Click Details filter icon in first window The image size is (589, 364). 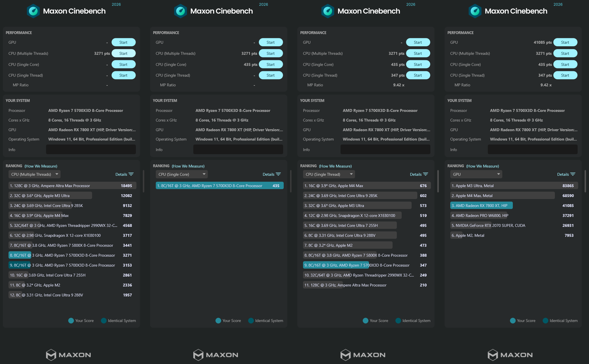131,174
